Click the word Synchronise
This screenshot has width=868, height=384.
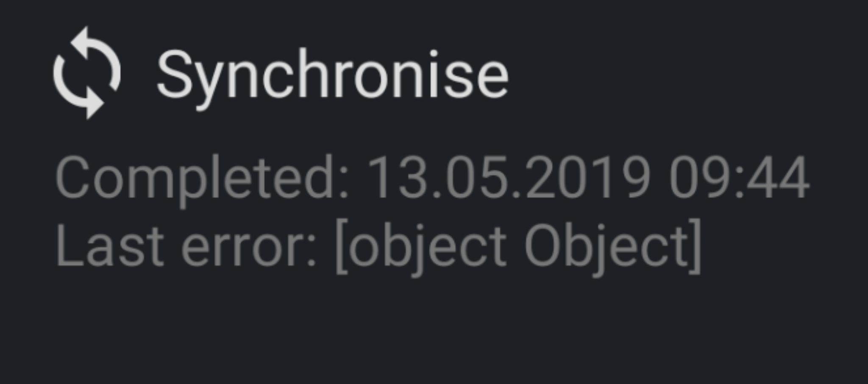[x=332, y=75]
